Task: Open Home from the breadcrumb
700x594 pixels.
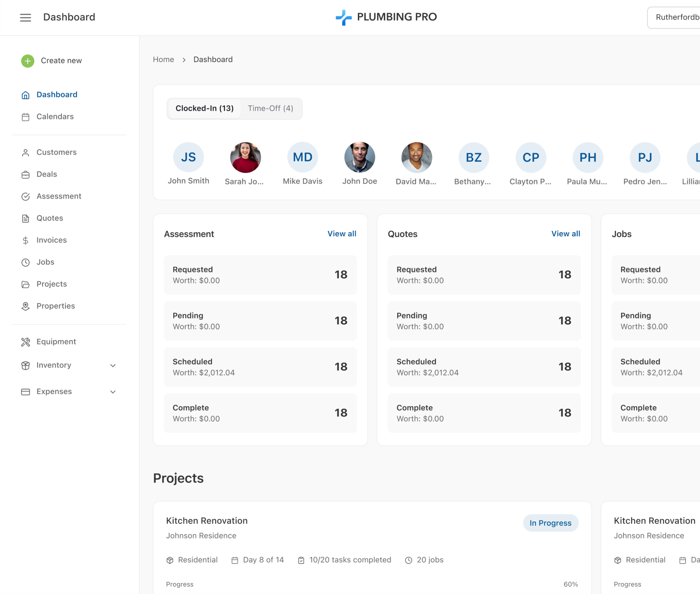Action: pos(164,59)
